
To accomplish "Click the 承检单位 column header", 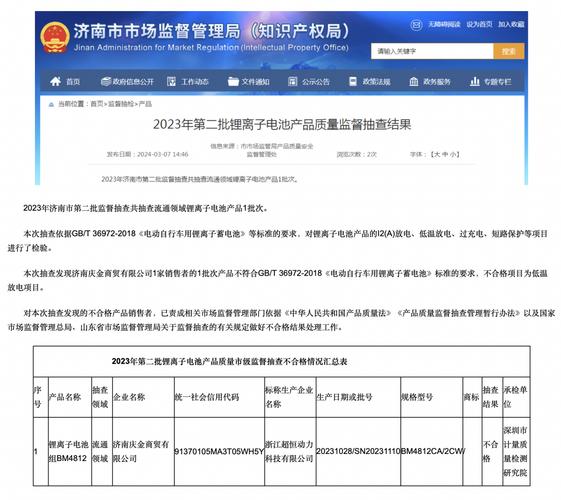I will point(516,397).
